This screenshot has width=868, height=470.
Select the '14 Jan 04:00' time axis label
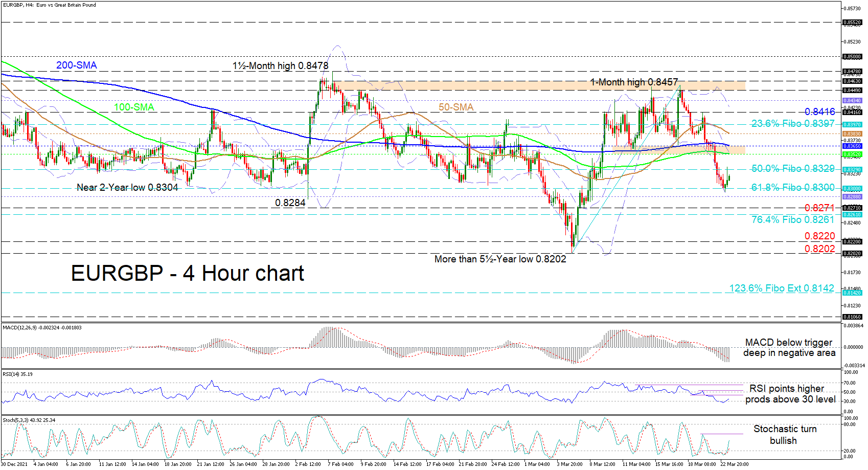tap(145, 464)
